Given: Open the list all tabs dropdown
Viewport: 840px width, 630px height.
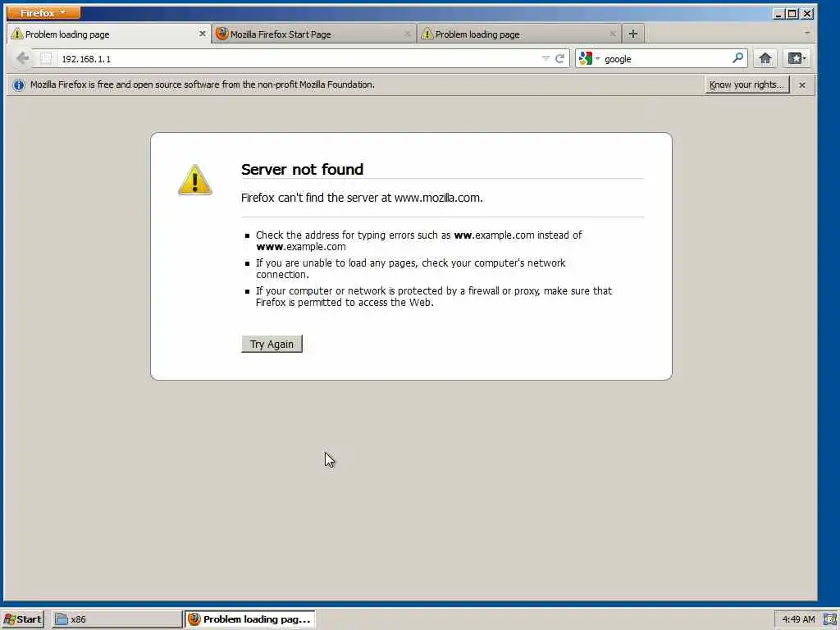Looking at the screenshot, I should click(x=807, y=33).
